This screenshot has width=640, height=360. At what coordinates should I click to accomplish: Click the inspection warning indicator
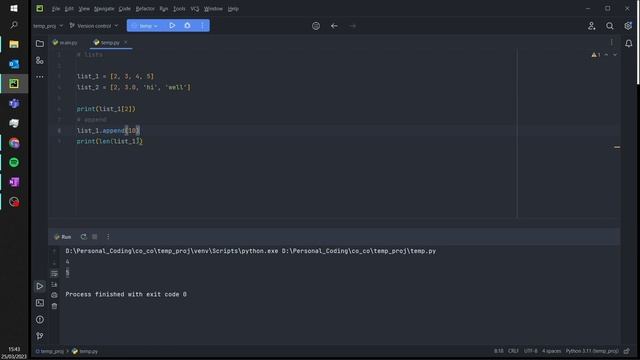596,55
